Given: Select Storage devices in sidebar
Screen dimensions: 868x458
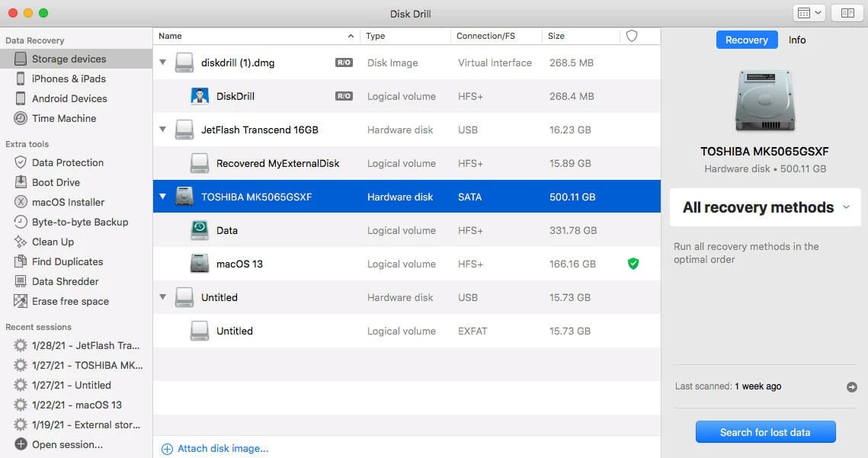Looking at the screenshot, I should [x=76, y=59].
